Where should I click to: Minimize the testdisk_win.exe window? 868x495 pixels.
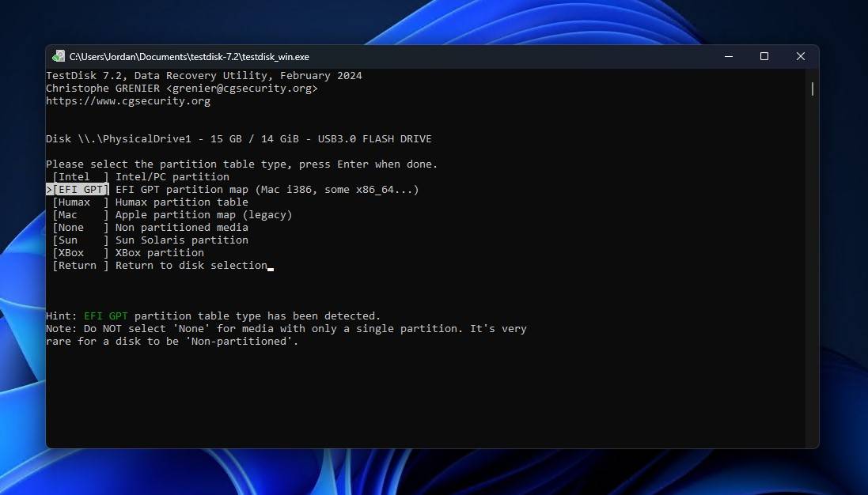coord(729,56)
